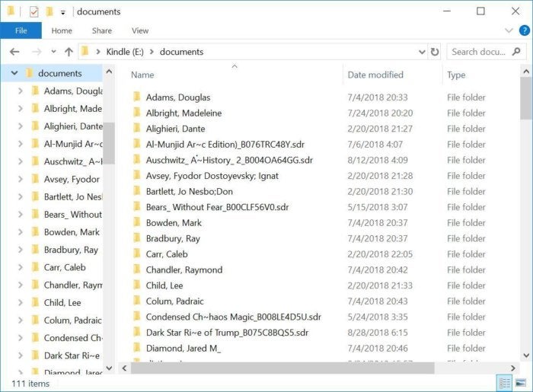
Task: Select the Albright, Madeleine folder icon in list
Action: point(137,113)
